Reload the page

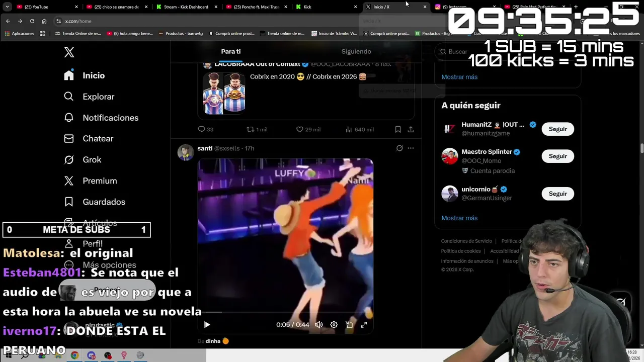coord(32,21)
